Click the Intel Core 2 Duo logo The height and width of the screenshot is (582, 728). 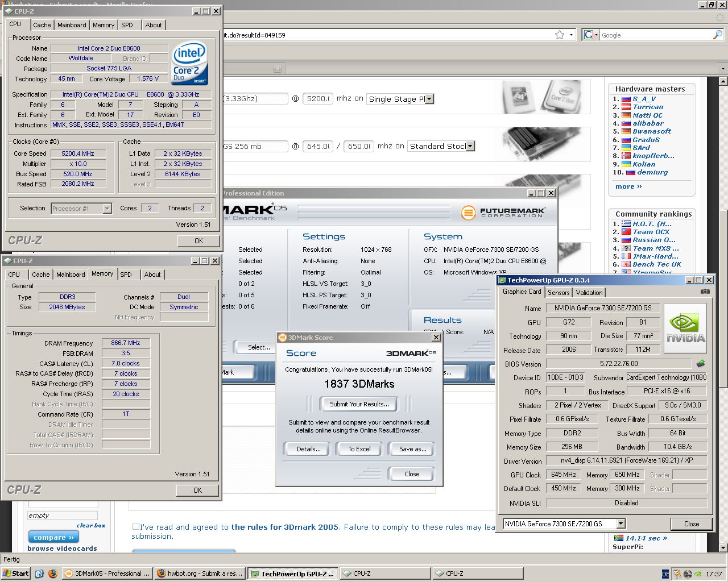pyautogui.click(x=189, y=63)
